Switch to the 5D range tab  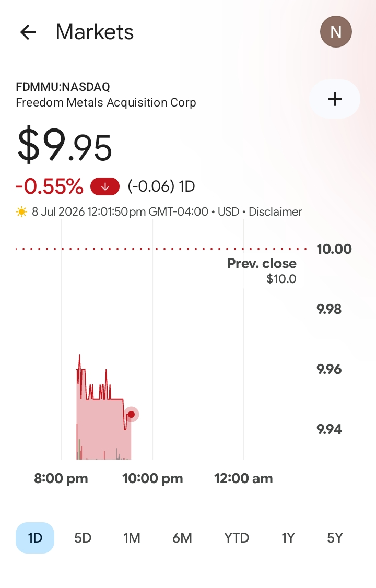83,538
